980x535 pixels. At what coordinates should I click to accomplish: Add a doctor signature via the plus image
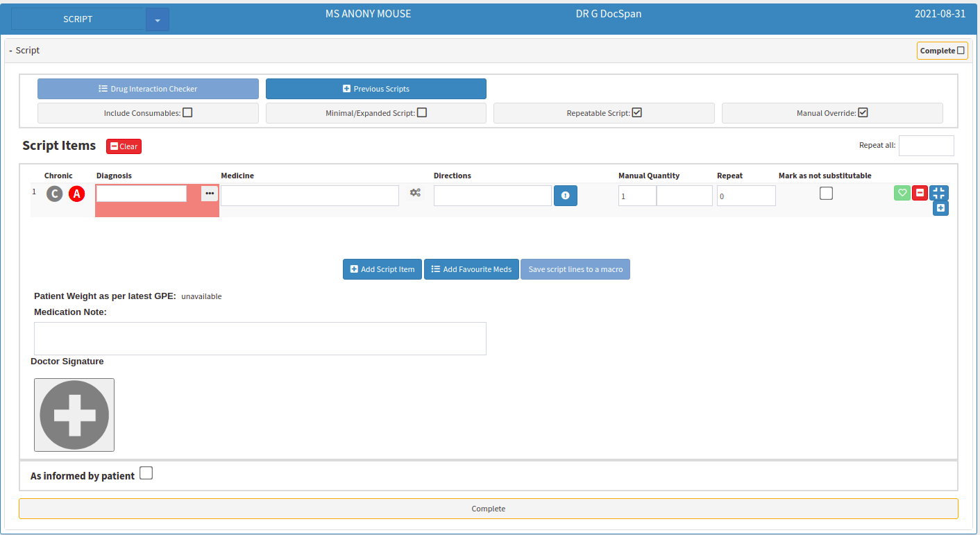coord(74,415)
